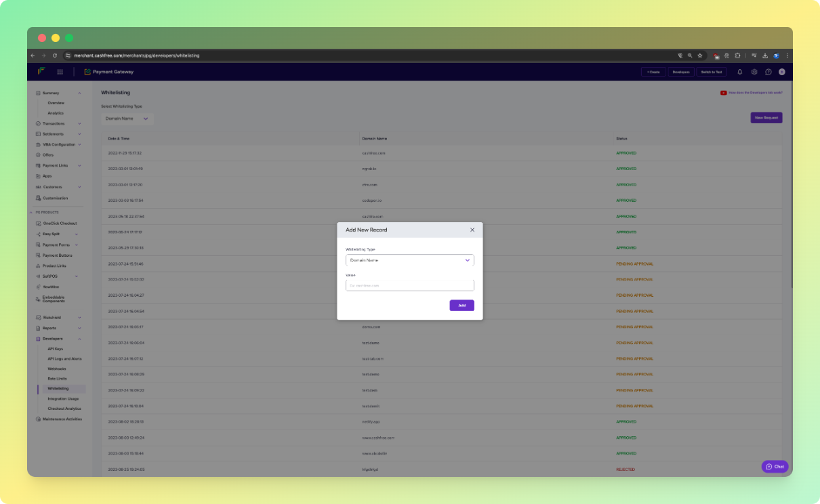The width and height of the screenshot is (820, 504).
Task: Open the settings gear icon in the header
Action: [754, 72]
